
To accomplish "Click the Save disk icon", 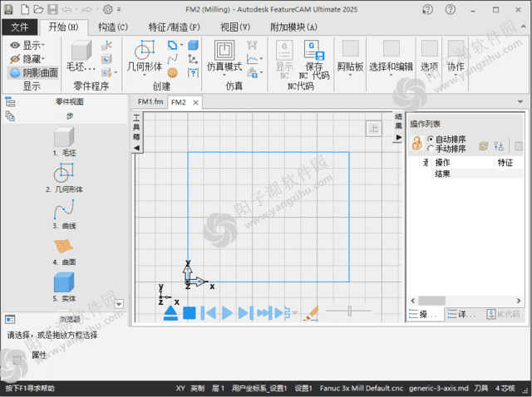I will click(52, 9).
